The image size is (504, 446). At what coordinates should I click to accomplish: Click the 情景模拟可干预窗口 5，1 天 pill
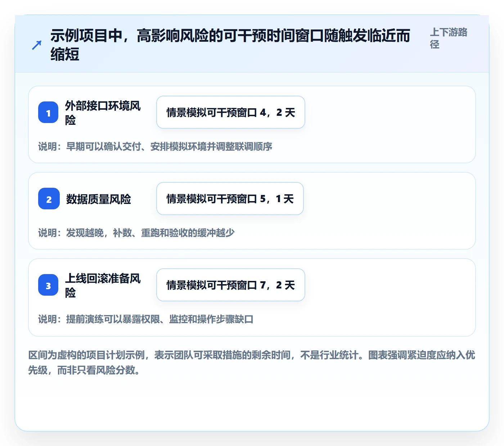click(230, 199)
